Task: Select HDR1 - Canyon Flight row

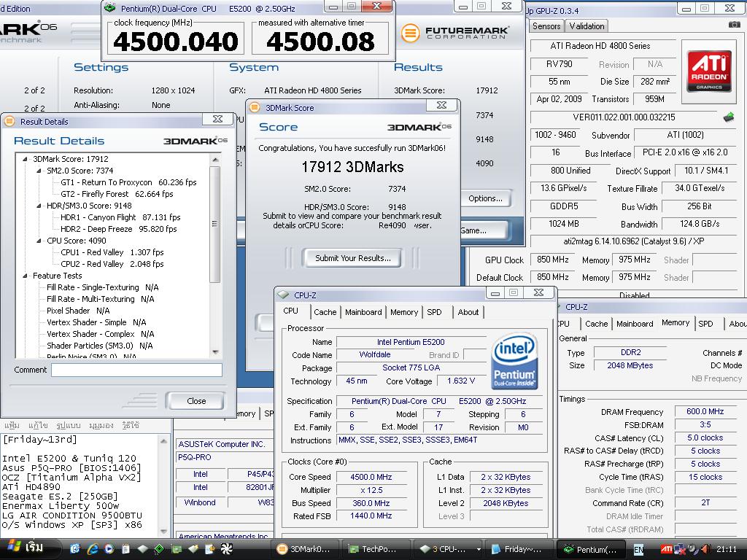Action: point(120,217)
